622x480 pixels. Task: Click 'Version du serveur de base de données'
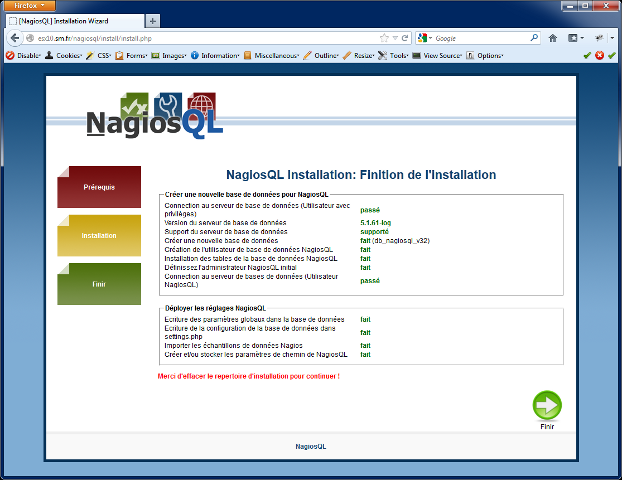225,223
